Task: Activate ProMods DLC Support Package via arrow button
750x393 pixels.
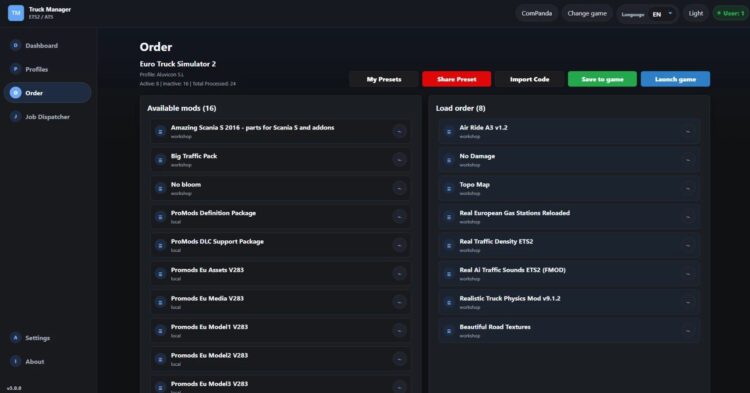Action: pos(399,245)
